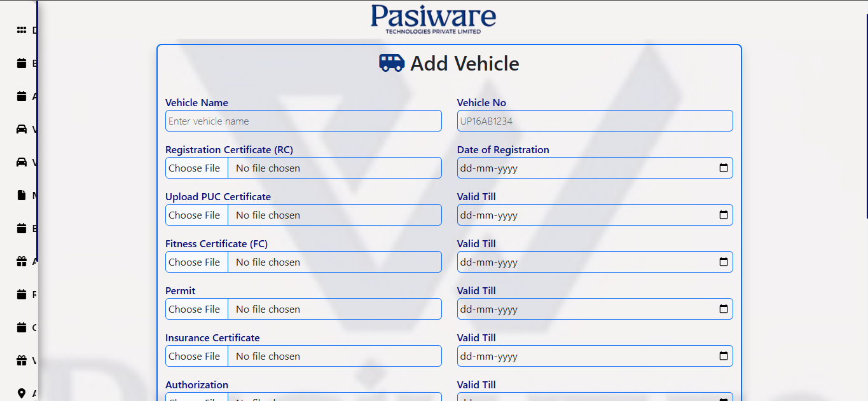The width and height of the screenshot is (868, 401).
Task: Open the Date of Registration calendar picker
Action: 723,167
